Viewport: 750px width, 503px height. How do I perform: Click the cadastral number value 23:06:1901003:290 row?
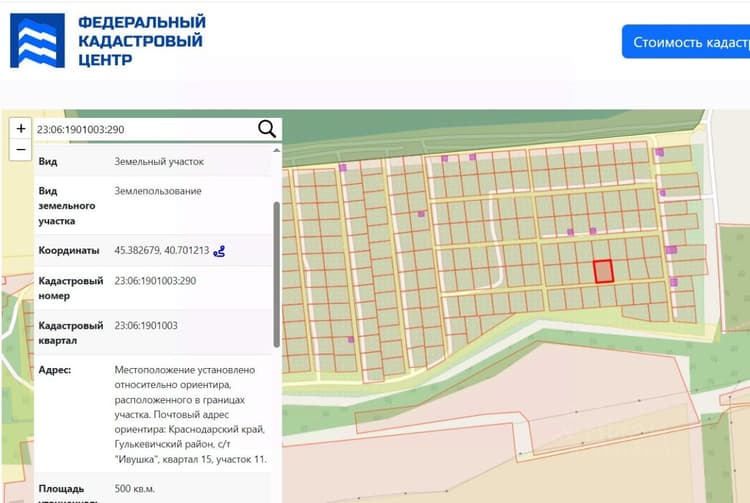click(x=153, y=288)
